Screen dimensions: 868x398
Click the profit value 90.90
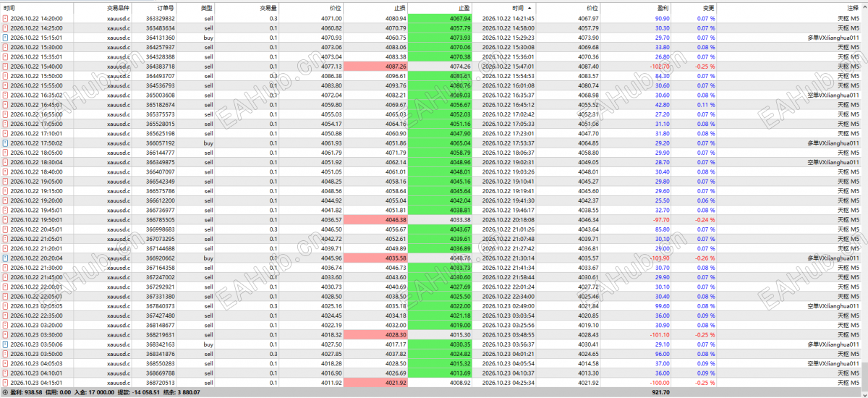coord(662,18)
